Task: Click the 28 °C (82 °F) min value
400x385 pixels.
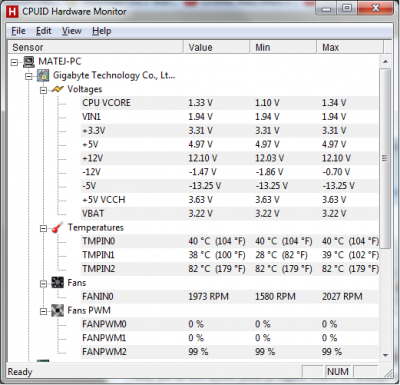Action: tap(281, 255)
